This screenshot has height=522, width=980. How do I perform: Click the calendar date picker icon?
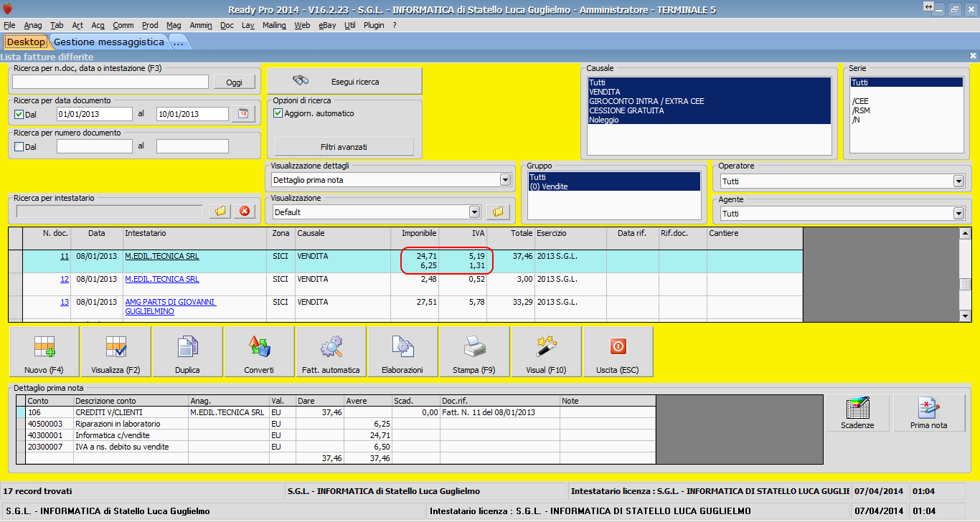pos(243,114)
